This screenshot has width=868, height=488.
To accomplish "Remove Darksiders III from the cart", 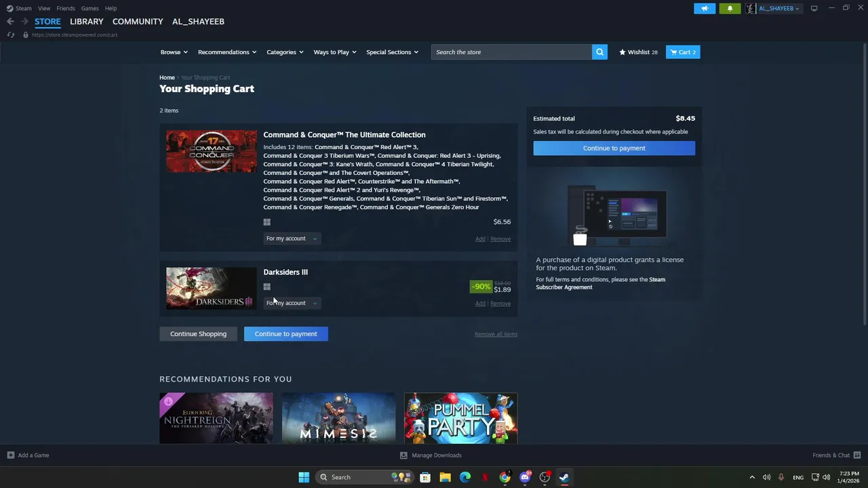I will (x=500, y=304).
